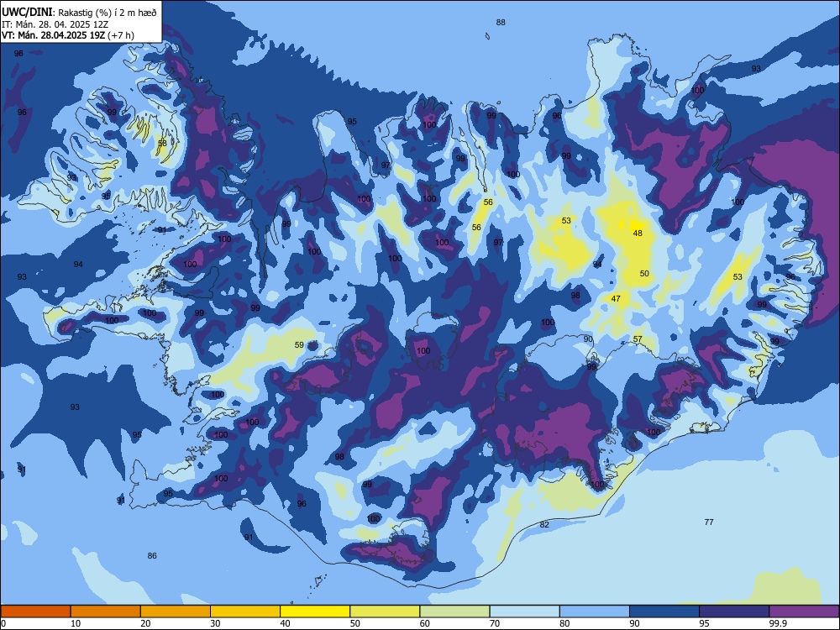Click the 20–30 legend color swatch

[x=176, y=612]
